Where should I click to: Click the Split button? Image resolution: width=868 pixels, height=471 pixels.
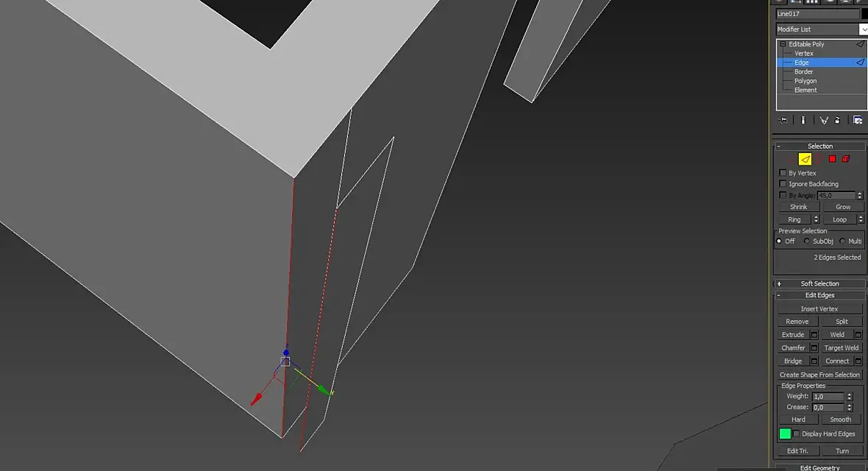pos(842,322)
